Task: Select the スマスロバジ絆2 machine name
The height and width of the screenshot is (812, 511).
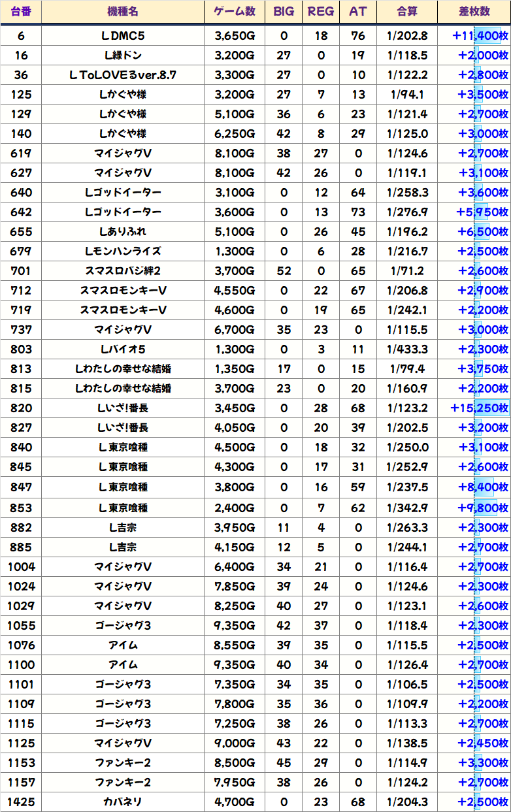Action: (x=123, y=271)
